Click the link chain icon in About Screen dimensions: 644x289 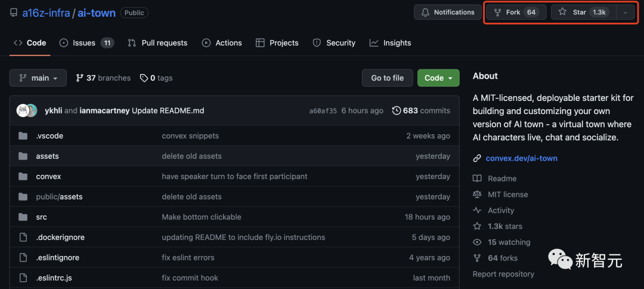[x=477, y=158]
